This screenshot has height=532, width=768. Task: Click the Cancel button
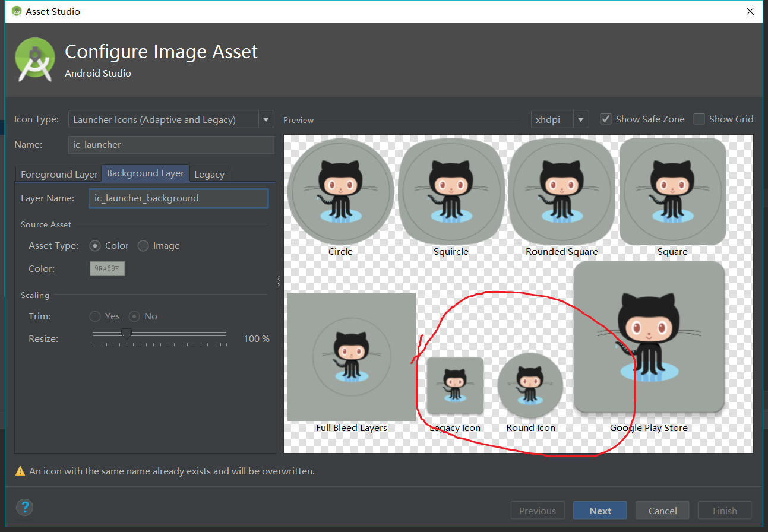[x=662, y=511]
